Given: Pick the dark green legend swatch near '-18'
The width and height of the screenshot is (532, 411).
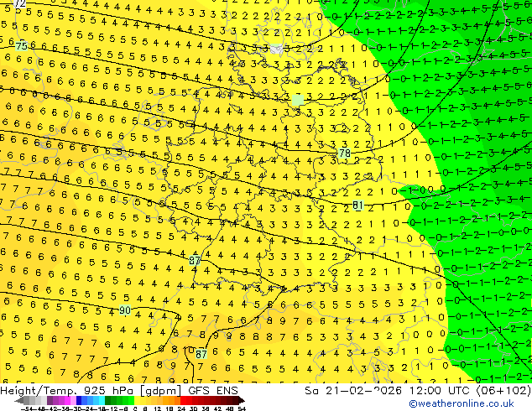Looking at the screenshot, I should (108, 401).
